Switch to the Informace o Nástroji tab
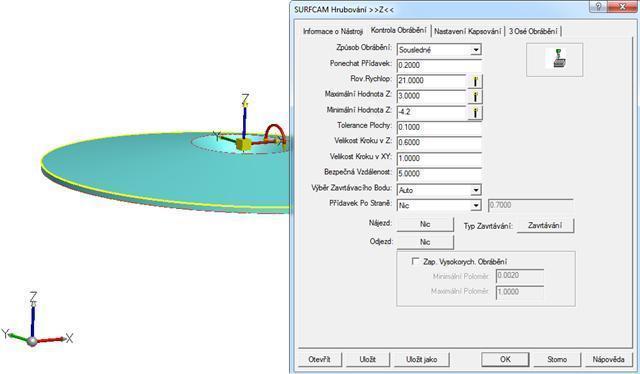640x374 pixels. 333,31
